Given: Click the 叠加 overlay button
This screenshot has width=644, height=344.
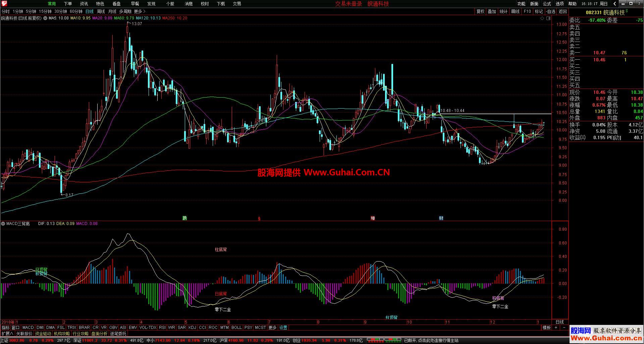Looking at the screenshot, I should coord(492,11).
